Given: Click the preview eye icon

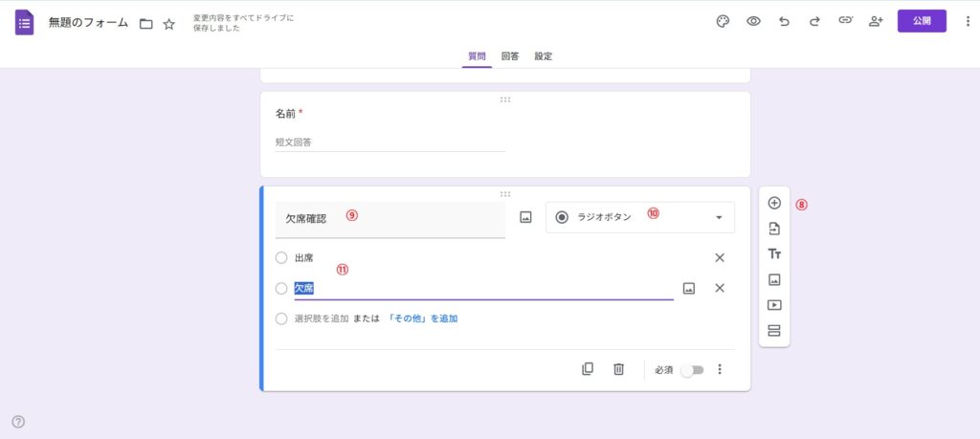Looking at the screenshot, I should click(753, 21).
